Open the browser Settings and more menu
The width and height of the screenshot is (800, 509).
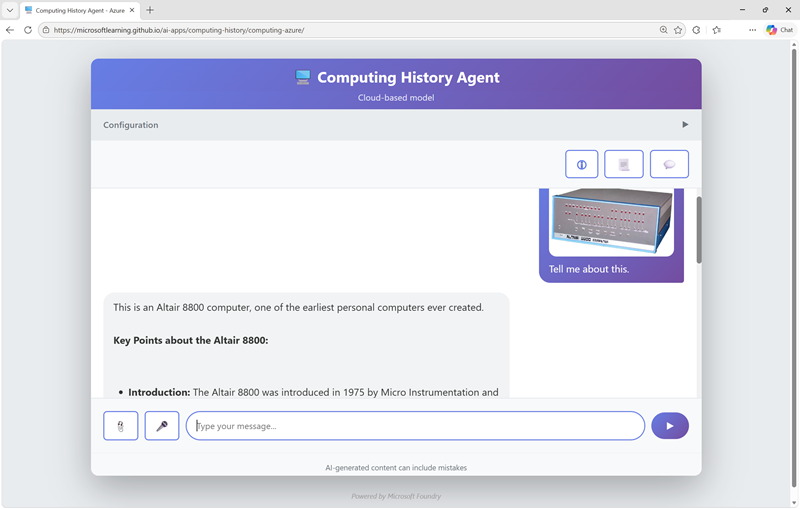[x=753, y=30]
